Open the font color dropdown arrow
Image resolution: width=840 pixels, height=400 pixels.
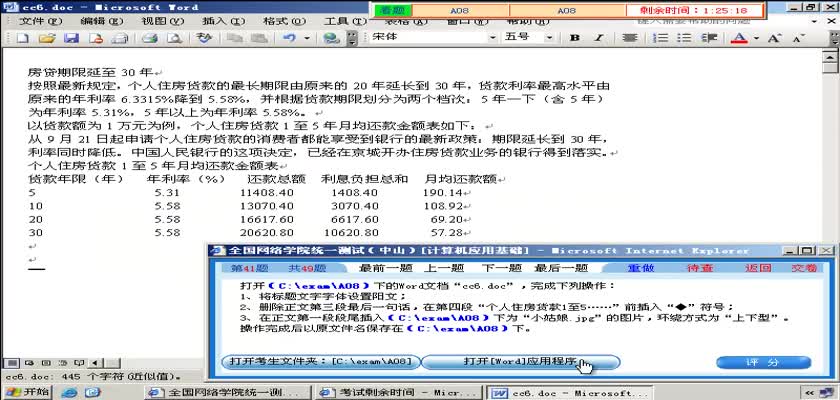click(x=756, y=38)
